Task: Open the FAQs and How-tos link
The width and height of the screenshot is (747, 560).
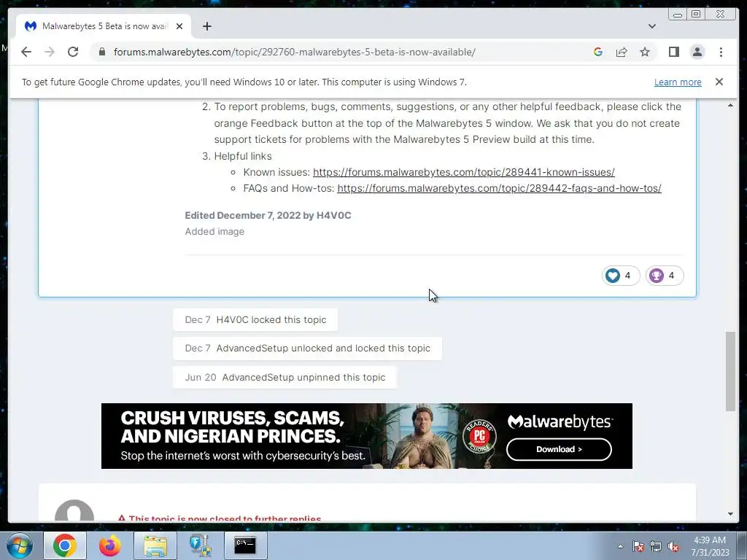Action: [499, 188]
